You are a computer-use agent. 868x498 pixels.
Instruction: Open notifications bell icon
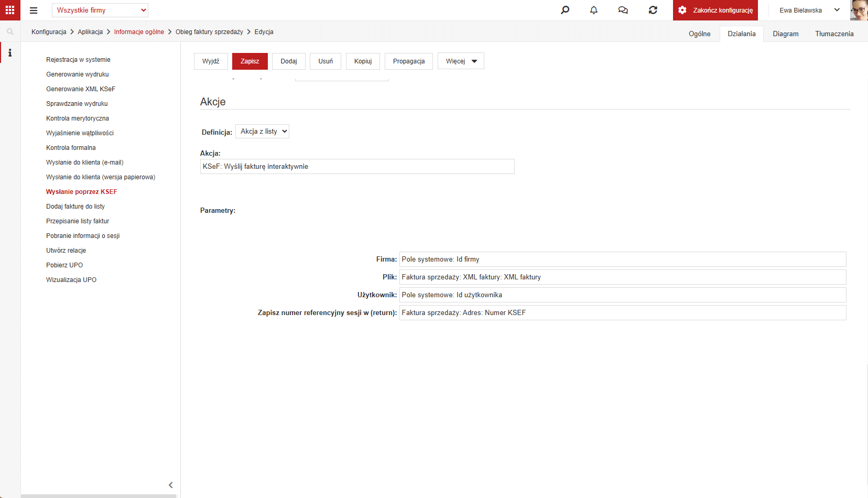(594, 10)
